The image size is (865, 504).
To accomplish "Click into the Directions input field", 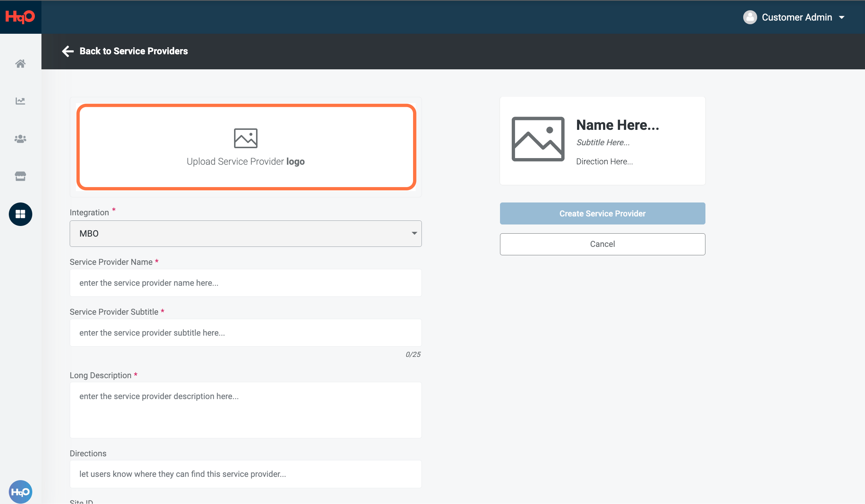I will pos(245,474).
